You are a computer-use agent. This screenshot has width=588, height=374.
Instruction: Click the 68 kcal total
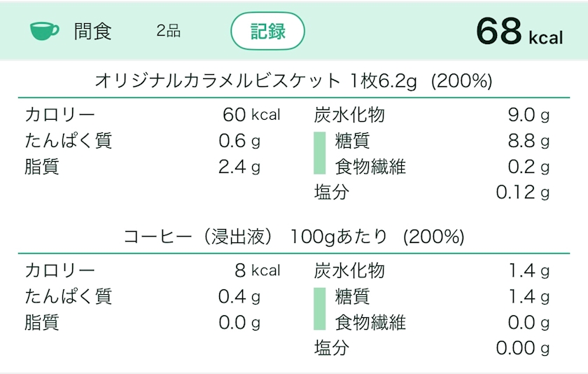pos(519,32)
